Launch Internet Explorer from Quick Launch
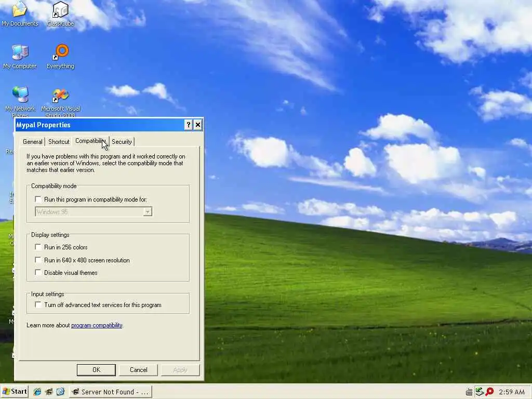 (37, 392)
